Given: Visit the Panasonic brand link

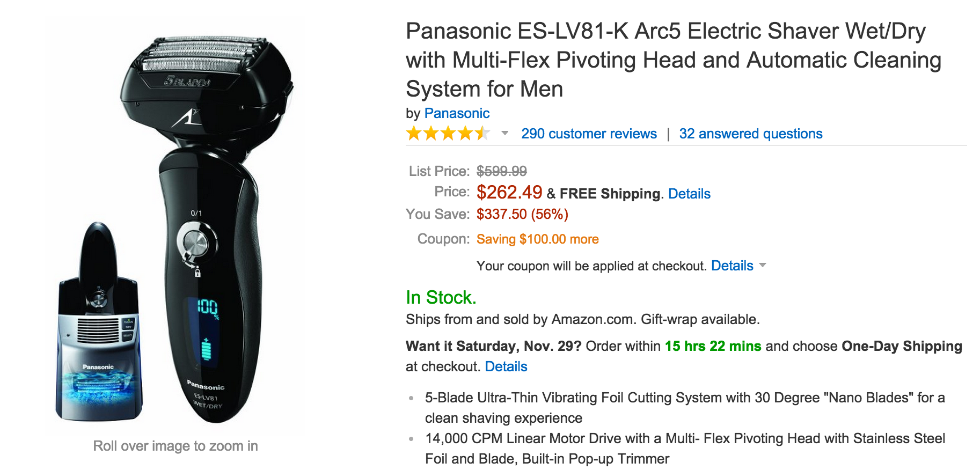Looking at the screenshot, I should point(457,113).
